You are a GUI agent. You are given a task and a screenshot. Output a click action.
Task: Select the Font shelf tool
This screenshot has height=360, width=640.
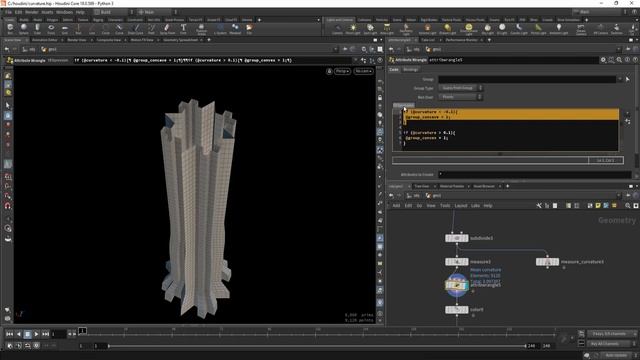point(183,29)
